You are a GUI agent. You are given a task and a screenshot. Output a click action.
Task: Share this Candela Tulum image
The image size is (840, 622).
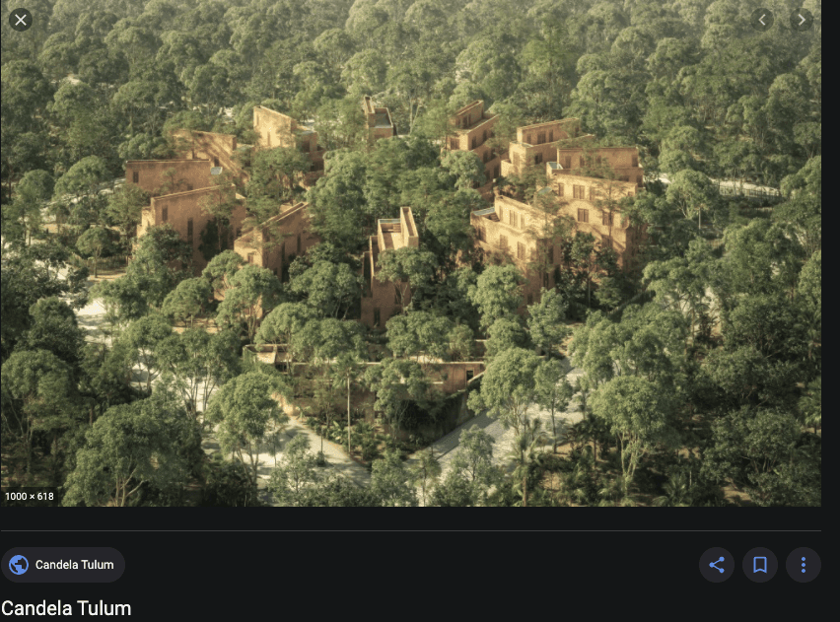pos(716,565)
